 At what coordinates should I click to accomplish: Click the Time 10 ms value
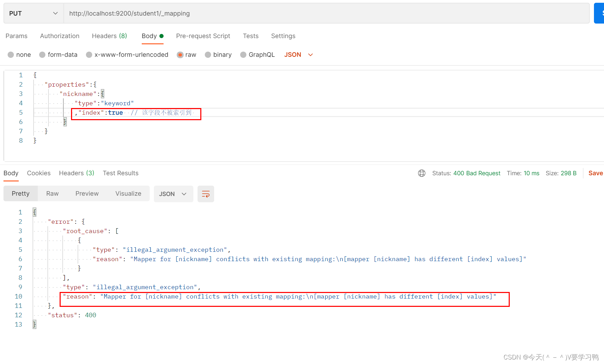coord(531,173)
